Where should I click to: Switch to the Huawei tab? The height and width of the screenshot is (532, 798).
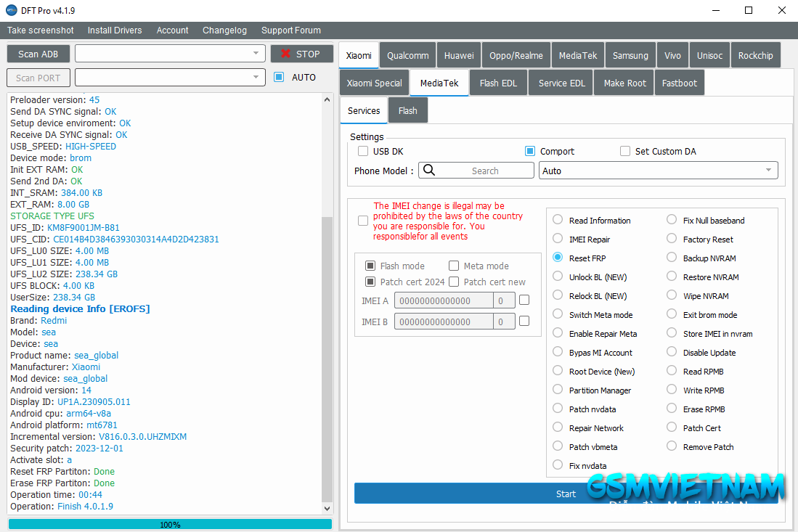point(459,55)
